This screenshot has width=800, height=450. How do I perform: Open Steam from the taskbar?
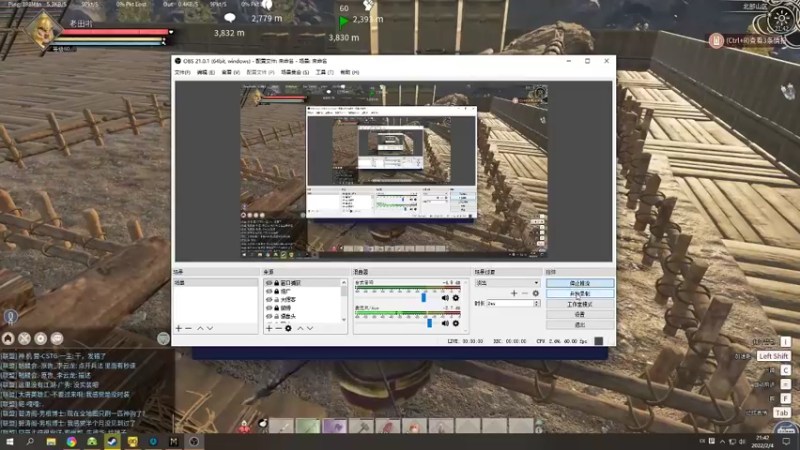(x=112, y=441)
